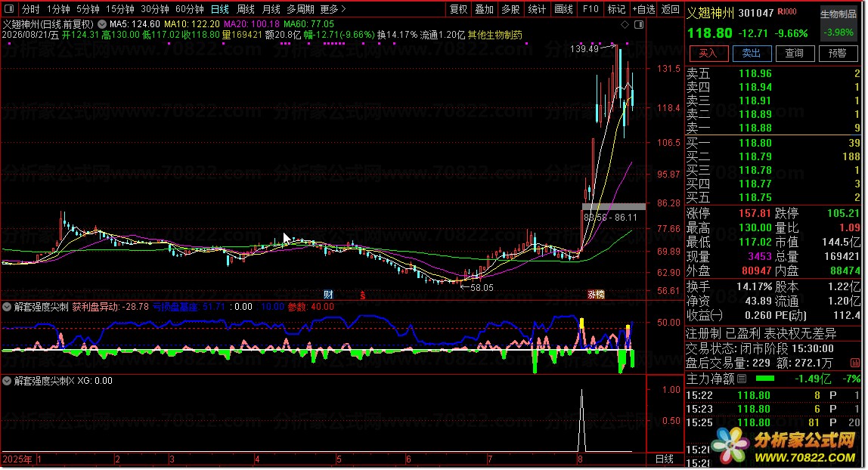Click the 多股 toolbar button
This screenshot has width=868, height=470.
510,9
